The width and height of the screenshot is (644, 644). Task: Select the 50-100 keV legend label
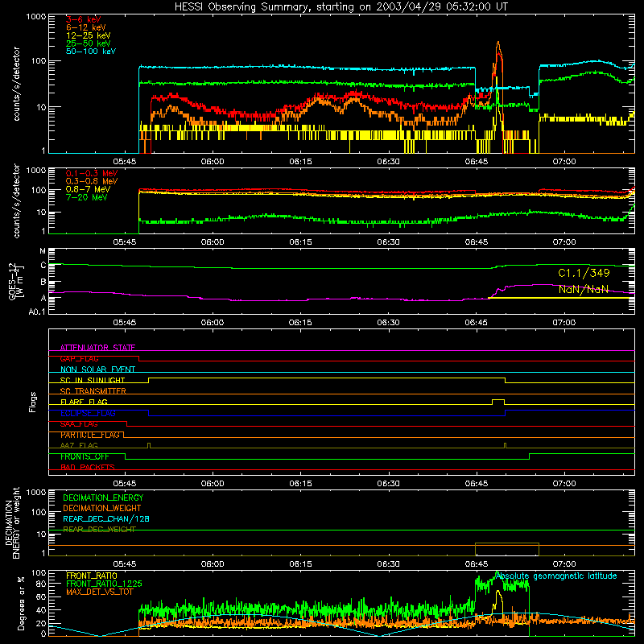point(91,52)
